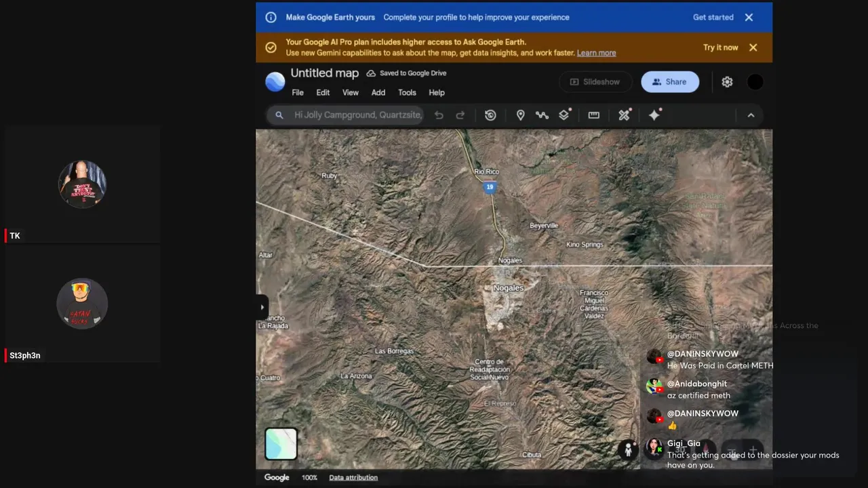Click the Saved to Google Drive text
The width and height of the screenshot is (868, 488).
413,73
